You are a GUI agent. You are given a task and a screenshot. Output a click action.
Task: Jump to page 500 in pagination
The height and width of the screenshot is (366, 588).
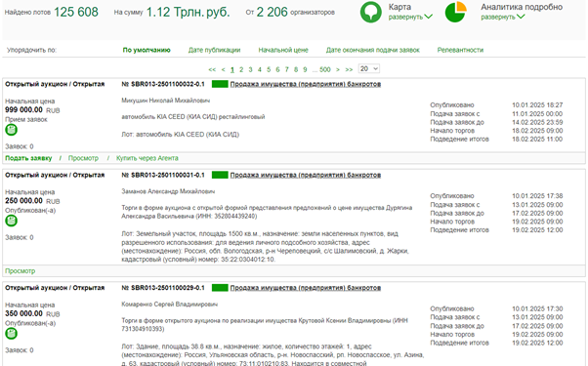[x=324, y=69]
